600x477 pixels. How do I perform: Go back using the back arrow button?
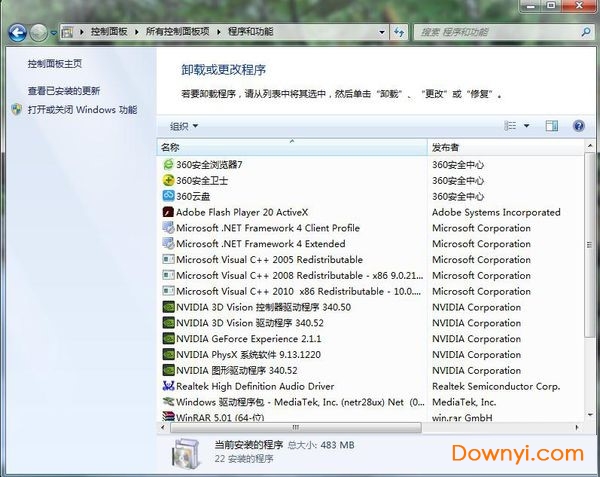17,33
